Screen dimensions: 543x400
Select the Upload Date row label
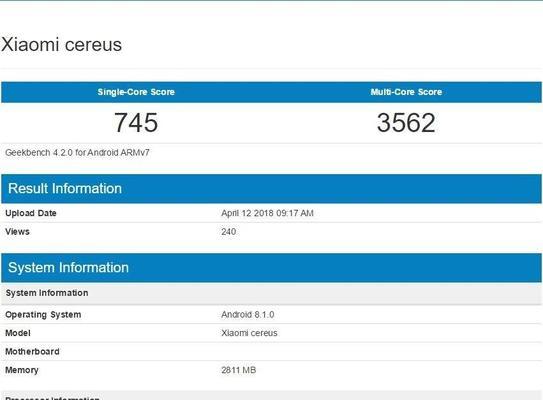tap(31, 213)
